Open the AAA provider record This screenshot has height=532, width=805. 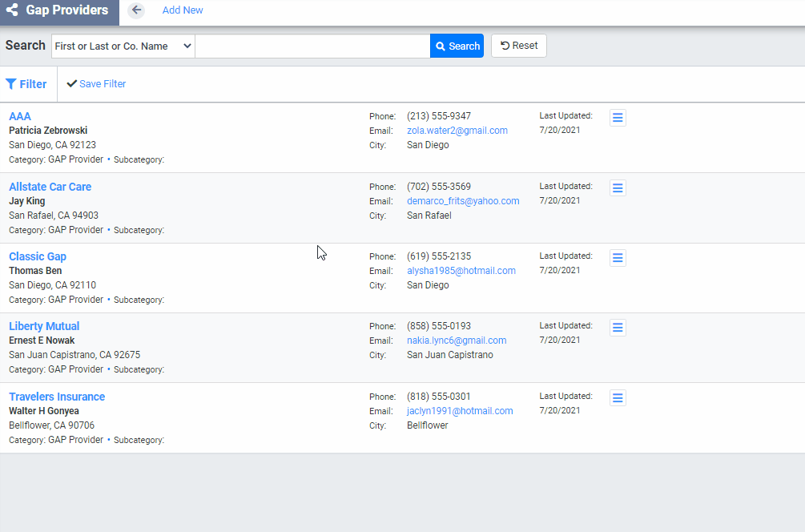click(x=20, y=116)
